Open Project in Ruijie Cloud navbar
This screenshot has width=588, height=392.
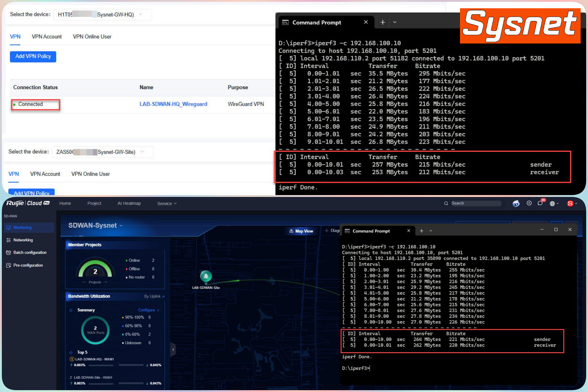(94, 203)
